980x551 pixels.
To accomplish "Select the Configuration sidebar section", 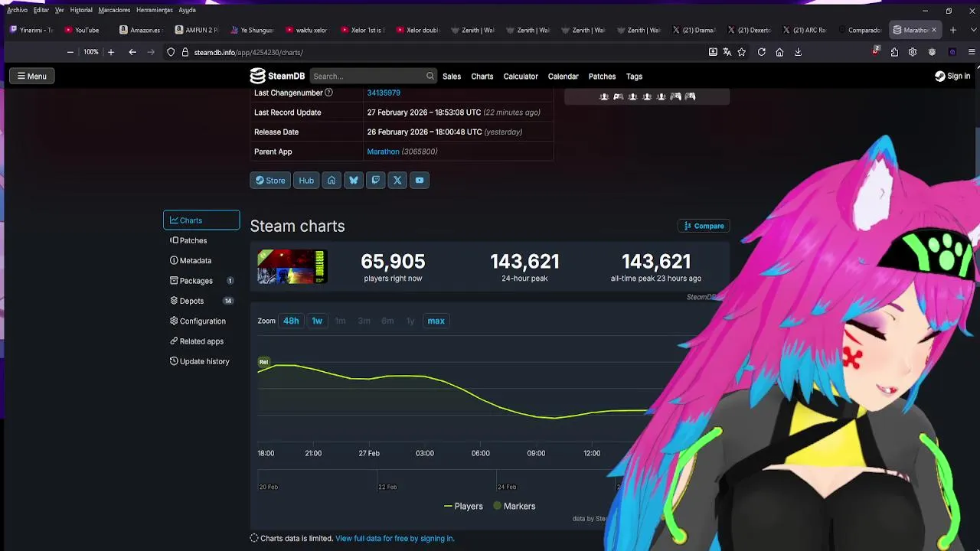I will point(201,321).
